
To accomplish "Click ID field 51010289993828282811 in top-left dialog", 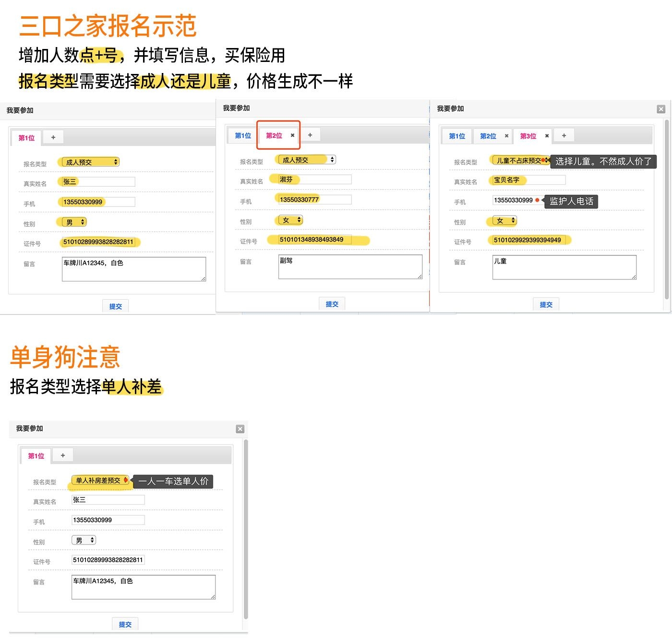I will (98, 242).
